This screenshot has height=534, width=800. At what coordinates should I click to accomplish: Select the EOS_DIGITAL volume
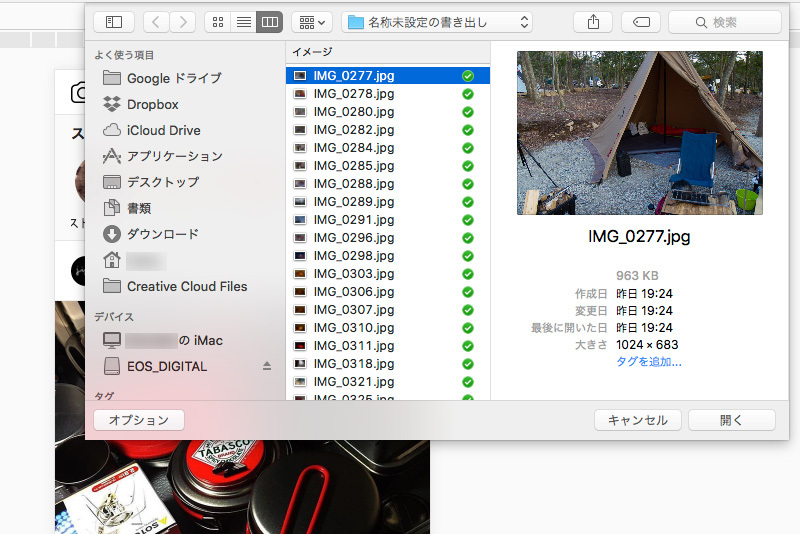tap(155, 366)
